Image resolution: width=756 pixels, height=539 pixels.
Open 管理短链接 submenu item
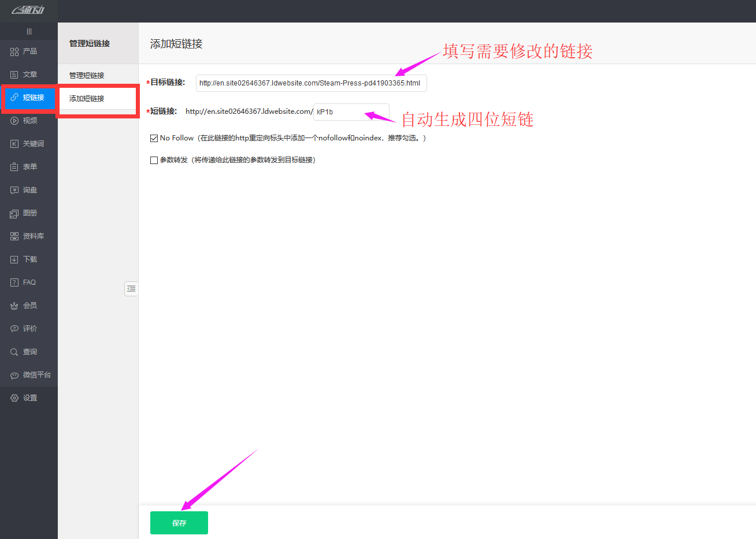tap(87, 75)
